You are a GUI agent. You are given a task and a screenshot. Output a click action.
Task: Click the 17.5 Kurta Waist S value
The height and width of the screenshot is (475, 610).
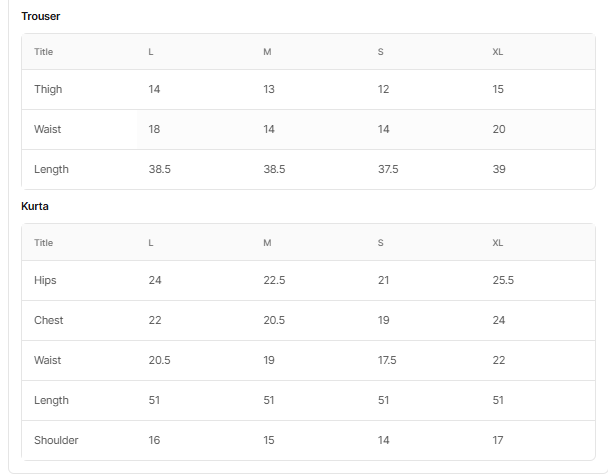tap(387, 360)
